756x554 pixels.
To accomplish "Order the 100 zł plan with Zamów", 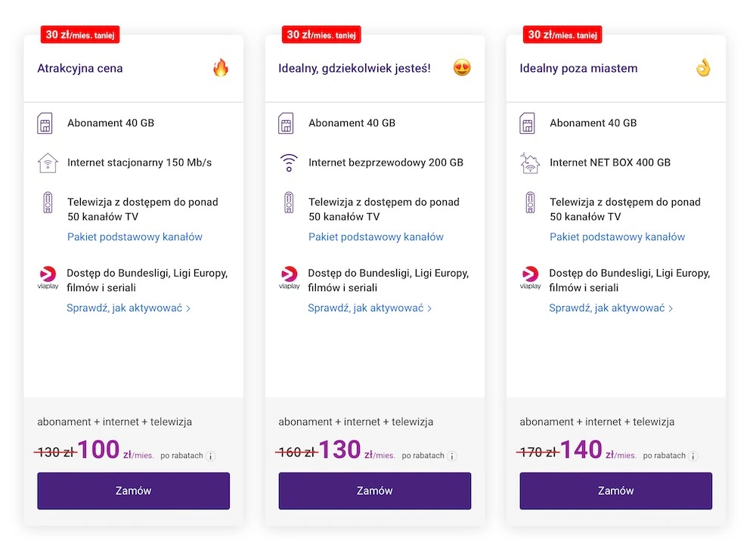I will [x=134, y=491].
